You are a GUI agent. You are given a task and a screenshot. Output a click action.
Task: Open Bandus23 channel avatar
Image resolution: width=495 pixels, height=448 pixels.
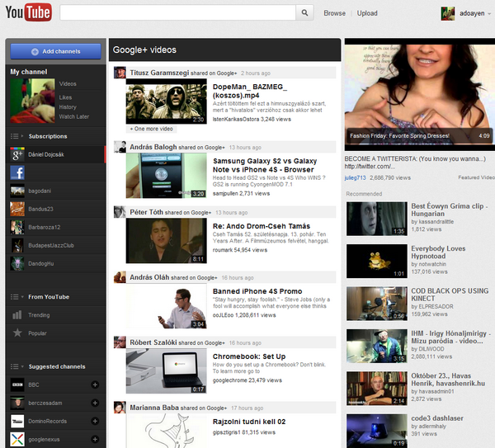[17, 209]
